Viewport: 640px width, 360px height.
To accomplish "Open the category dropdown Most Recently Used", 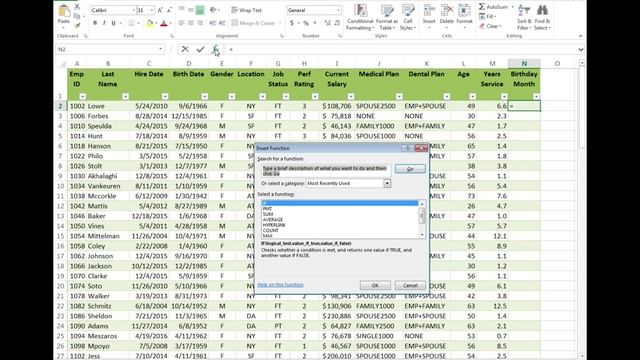I will click(x=387, y=184).
